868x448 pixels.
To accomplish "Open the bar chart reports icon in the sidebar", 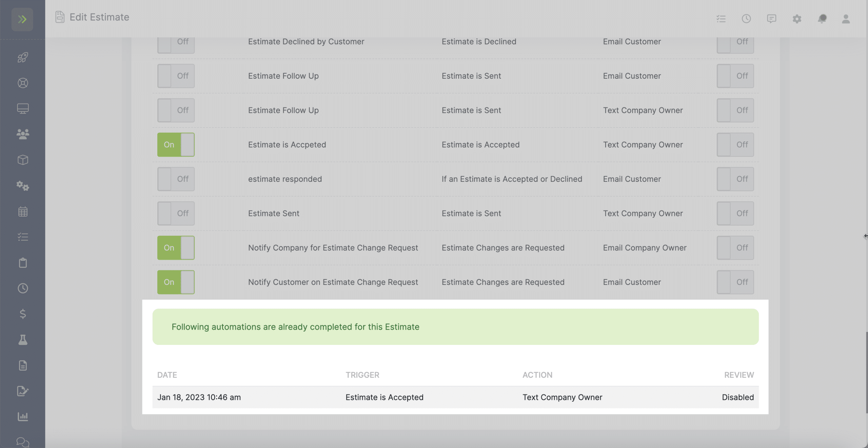I will (x=23, y=416).
